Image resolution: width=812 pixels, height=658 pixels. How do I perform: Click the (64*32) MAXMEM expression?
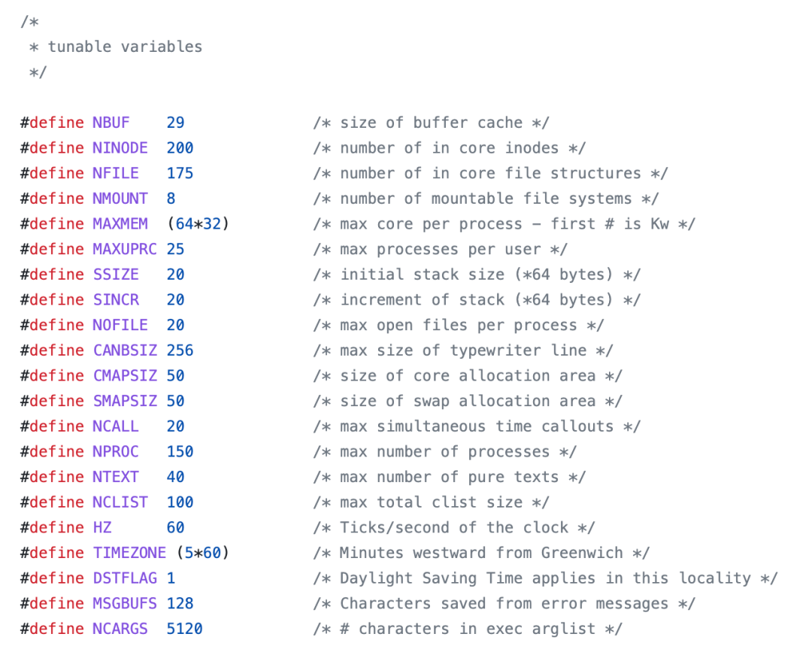(x=198, y=224)
